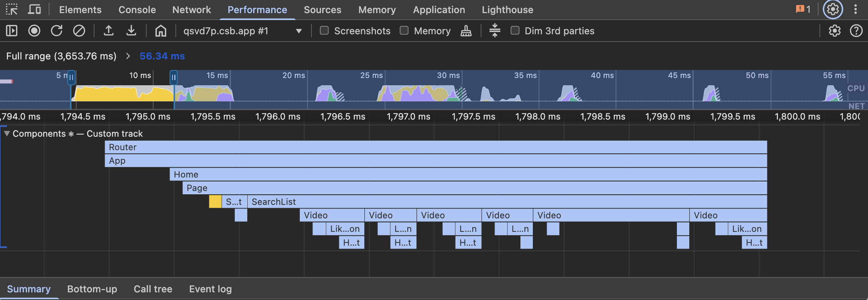Select the Page component bar
Image resolution: width=868 pixels, height=300 pixels.
[475, 188]
